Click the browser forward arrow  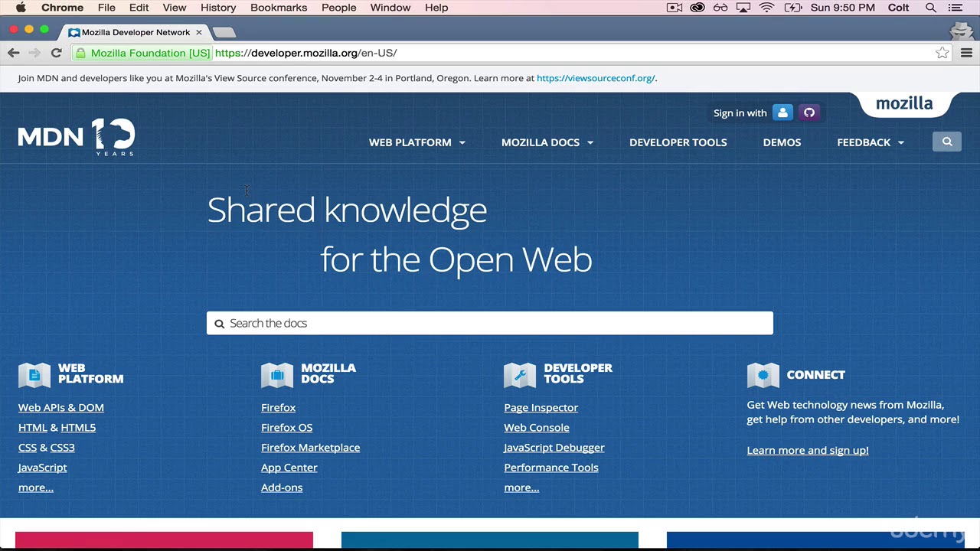pos(34,53)
